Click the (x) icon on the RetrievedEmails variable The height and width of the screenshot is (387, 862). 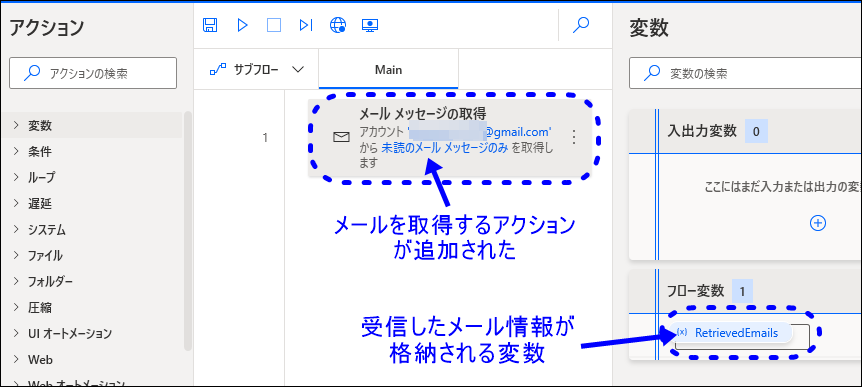682,333
